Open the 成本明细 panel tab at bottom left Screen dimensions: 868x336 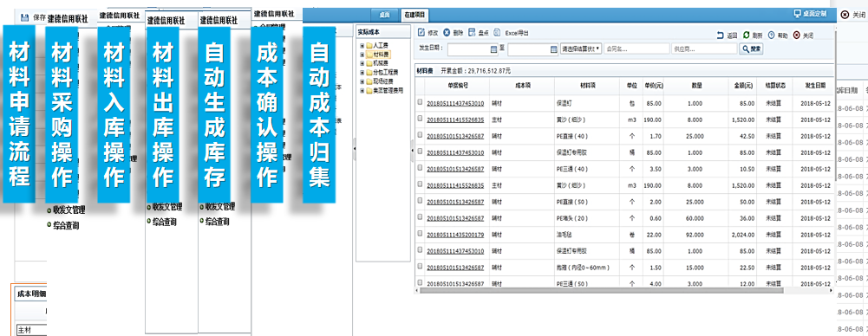[31, 294]
